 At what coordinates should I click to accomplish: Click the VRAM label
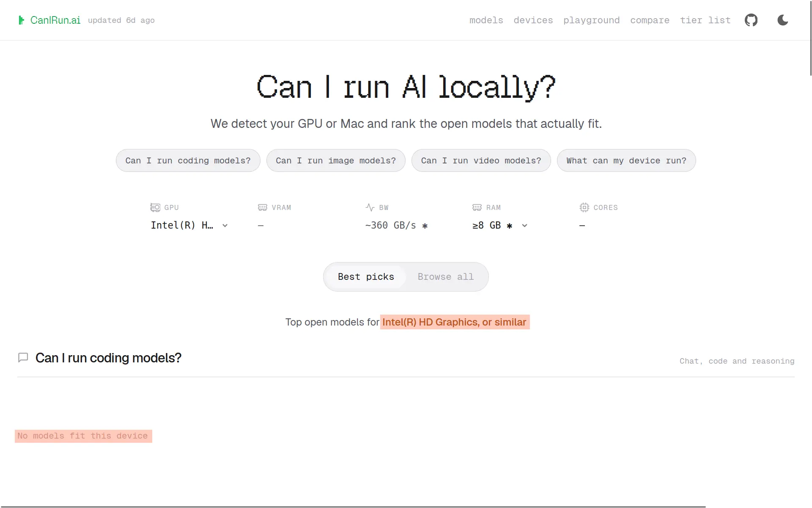click(281, 207)
